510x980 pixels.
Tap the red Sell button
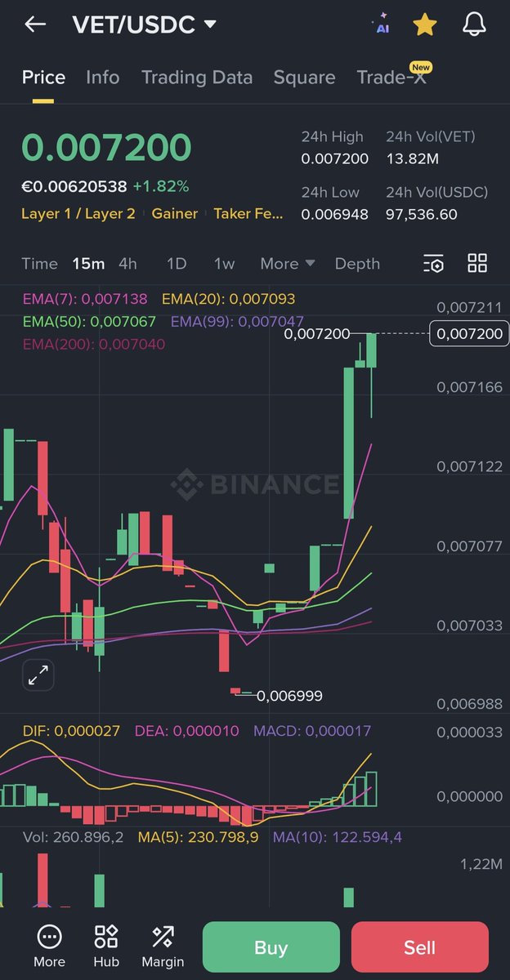coord(420,947)
